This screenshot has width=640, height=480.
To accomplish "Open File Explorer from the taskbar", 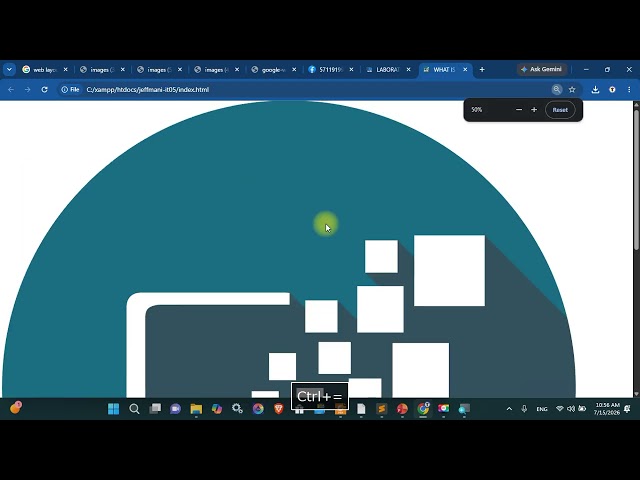I will coord(196,409).
